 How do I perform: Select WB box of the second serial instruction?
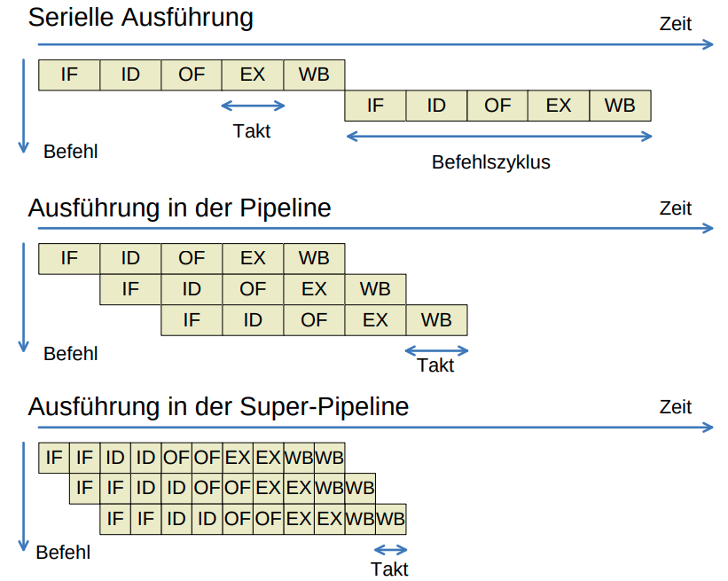point(620,106)
